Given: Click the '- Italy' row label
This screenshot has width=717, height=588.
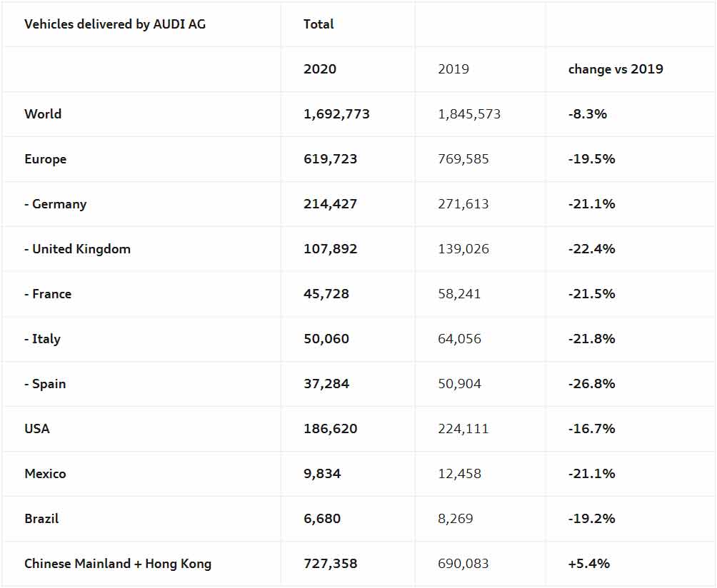Looking at the screenshot, I should pyautogui.click(x=42, y=339).
